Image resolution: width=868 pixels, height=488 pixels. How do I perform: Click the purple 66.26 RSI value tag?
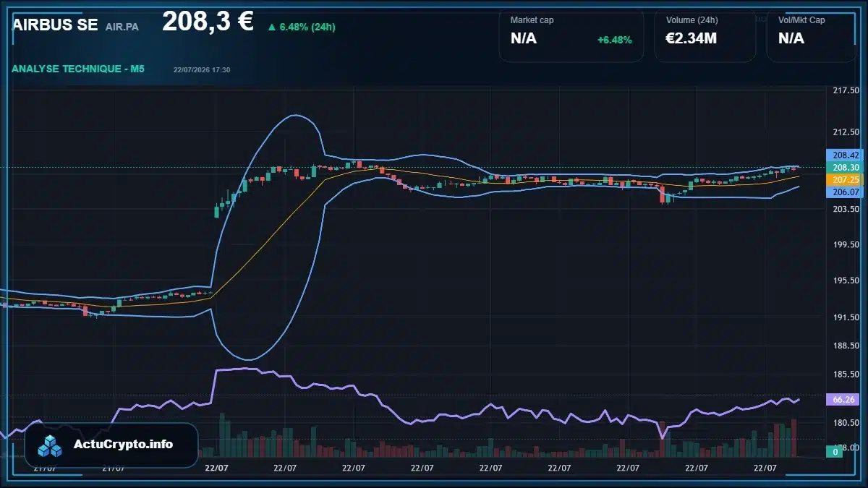coord(845,399)
